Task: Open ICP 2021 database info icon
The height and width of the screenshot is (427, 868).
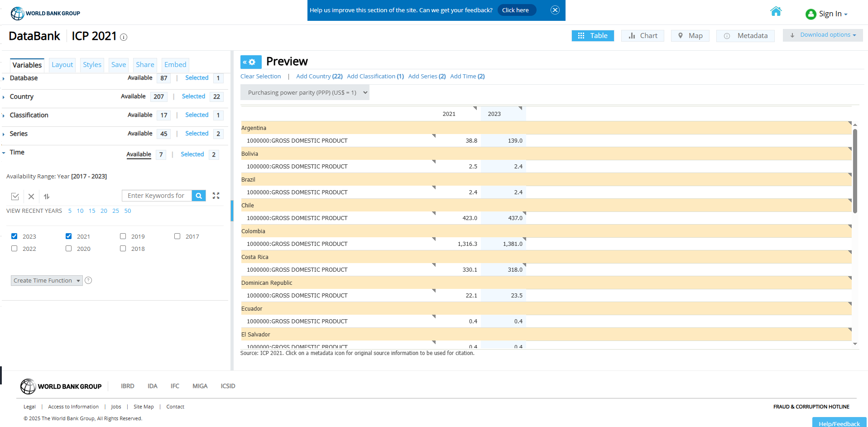Action: point(124,37)
